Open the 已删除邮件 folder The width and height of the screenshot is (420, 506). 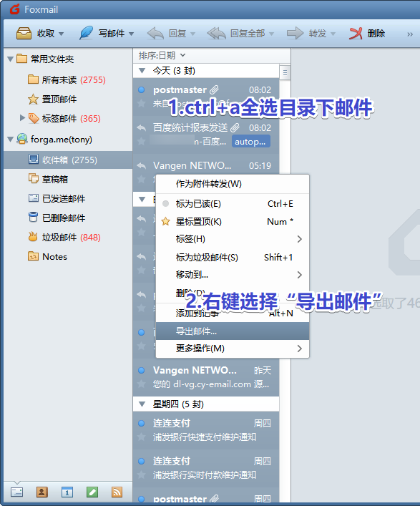pos(57,218)
